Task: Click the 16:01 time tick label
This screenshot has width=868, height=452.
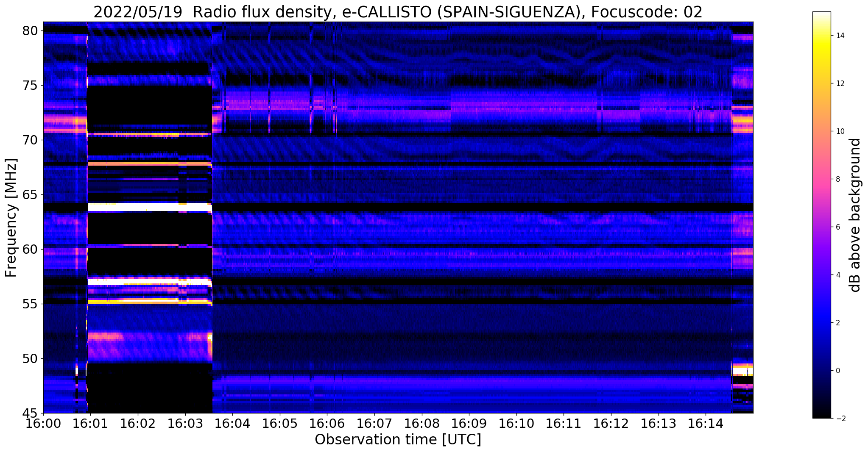Action: pos(90,423)
